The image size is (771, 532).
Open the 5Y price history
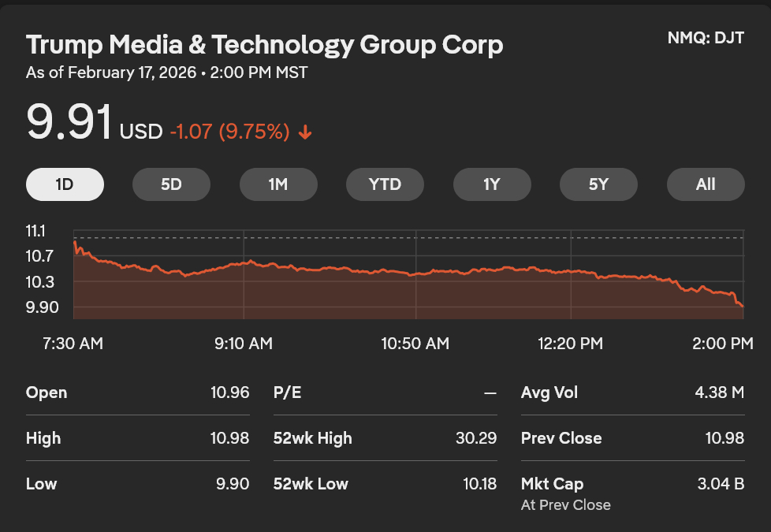[598, 184]
